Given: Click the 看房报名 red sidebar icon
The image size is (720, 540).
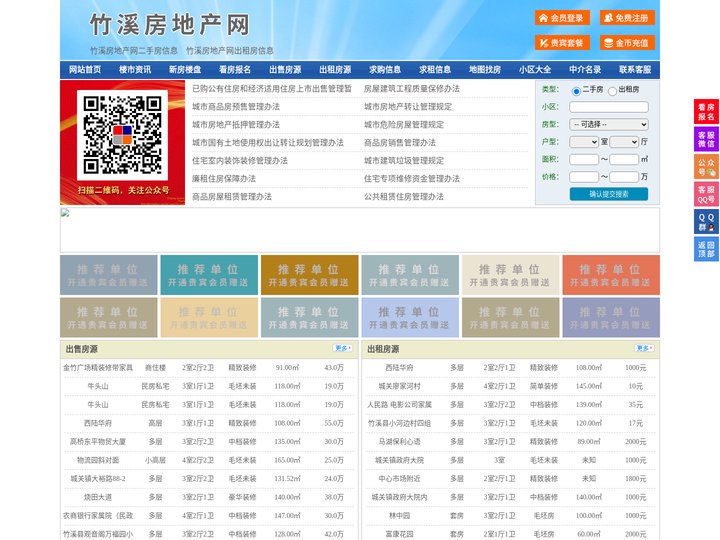Looking at the screenshot, I should click(x=706, y=112).
